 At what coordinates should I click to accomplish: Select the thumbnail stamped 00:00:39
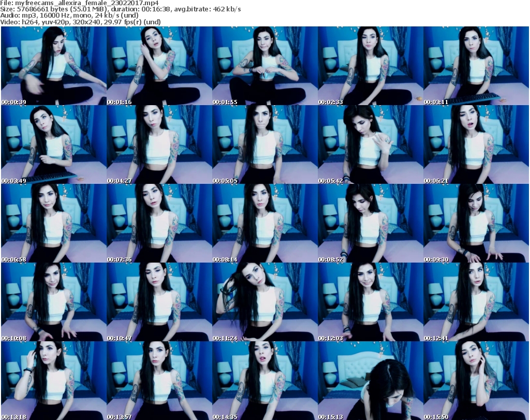coord(54,66)
